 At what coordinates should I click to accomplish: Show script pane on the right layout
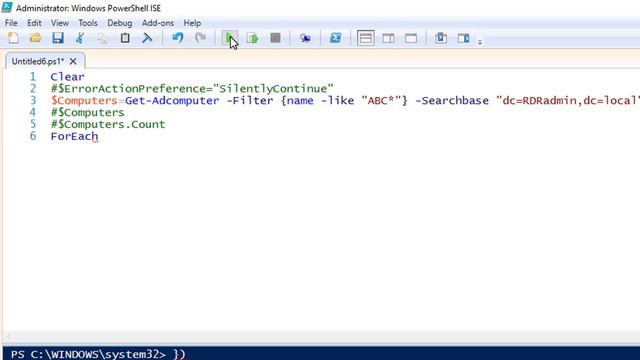click(x=388, y=38)
